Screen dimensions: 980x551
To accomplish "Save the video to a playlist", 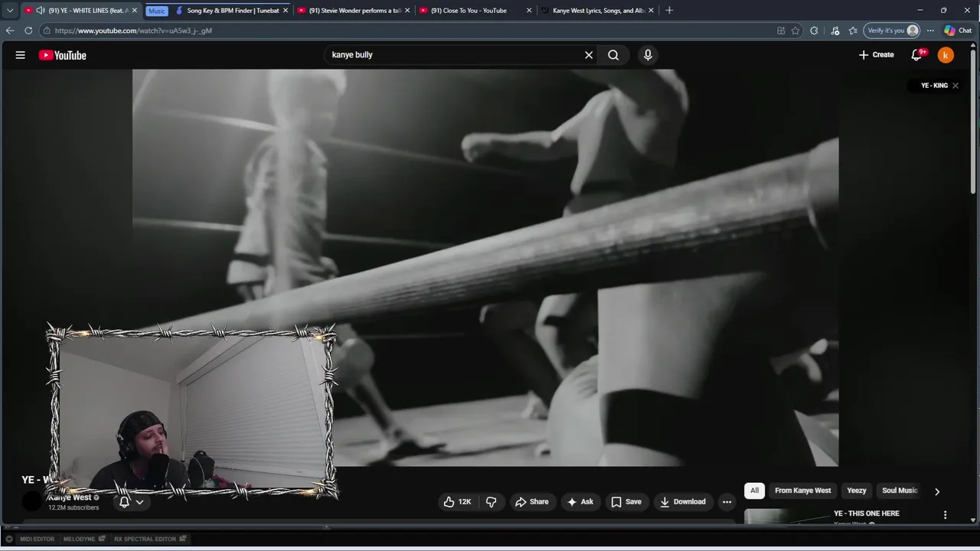I will (x=626, y=502).
